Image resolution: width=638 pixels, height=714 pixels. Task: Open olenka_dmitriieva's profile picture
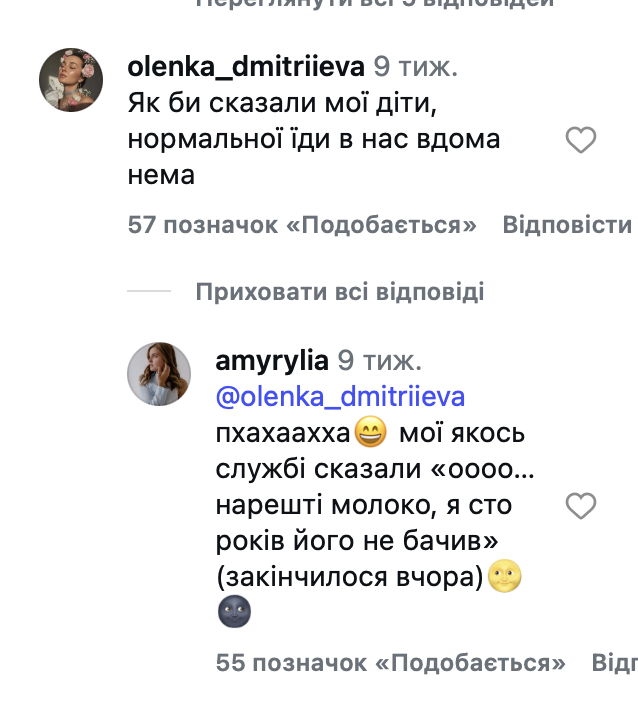point(72,79)
